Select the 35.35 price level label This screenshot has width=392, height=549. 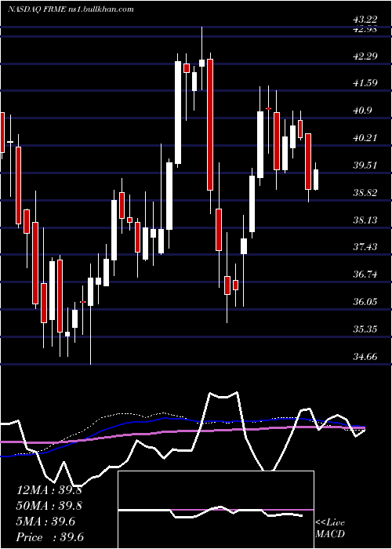click(x=365, y=329)
